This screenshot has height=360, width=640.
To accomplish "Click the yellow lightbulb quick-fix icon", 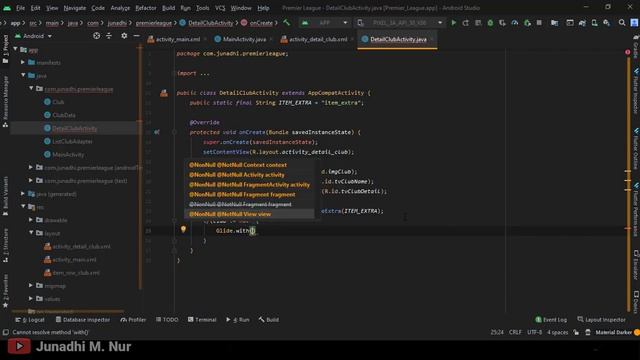I will pos(183,229).
